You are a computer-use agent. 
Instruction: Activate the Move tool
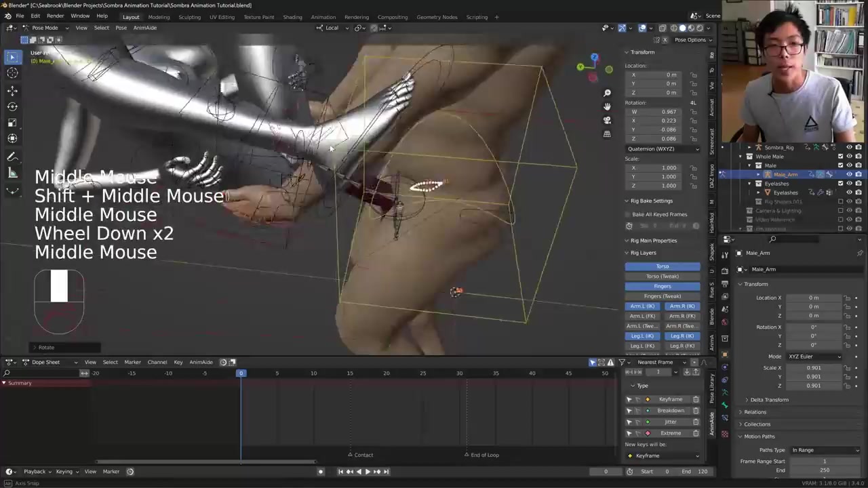tap(12, 90)
